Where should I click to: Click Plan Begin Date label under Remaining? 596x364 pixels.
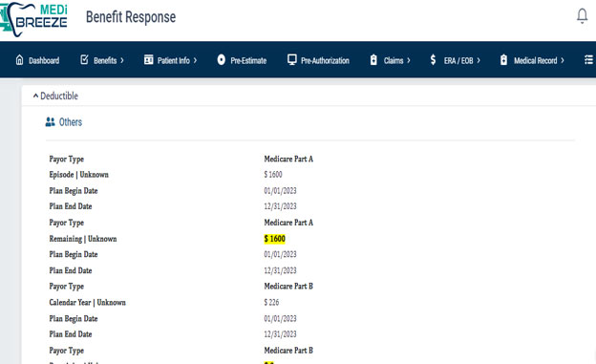(x=74, y=254)
